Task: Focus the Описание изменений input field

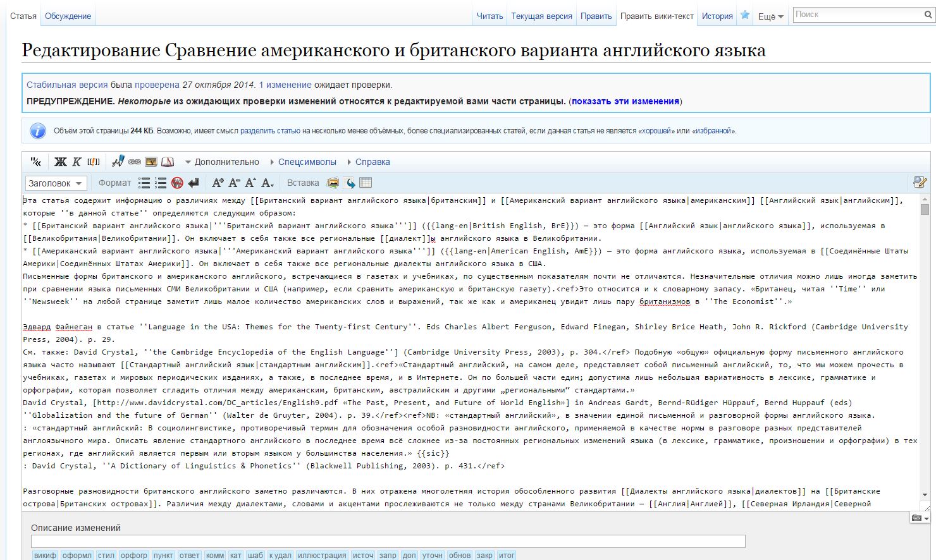Action: (388, 541)
